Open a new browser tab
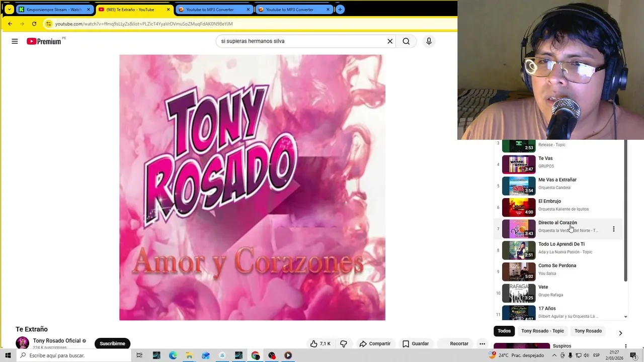The height and width of the screenshot is (362, 644). (340, 10)
